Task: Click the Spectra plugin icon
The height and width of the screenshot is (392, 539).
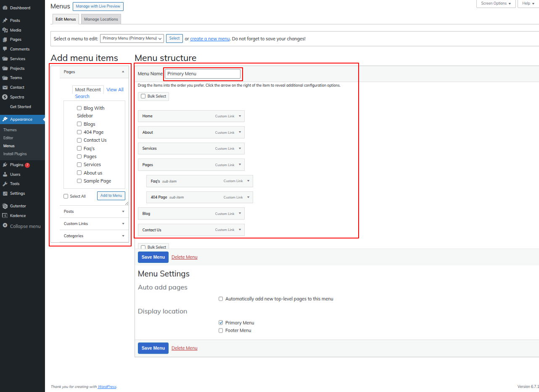Action: point(5,97)
